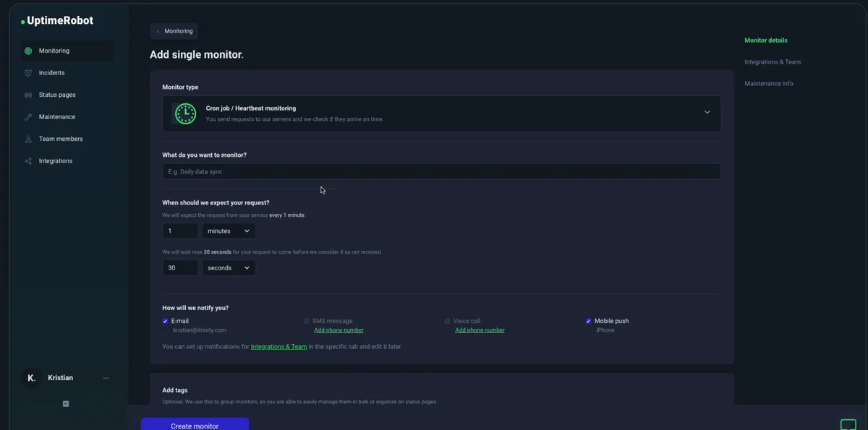Screen dimensions: 868x430
Task: Click the Team members person icon
Action: pos(28,139)
